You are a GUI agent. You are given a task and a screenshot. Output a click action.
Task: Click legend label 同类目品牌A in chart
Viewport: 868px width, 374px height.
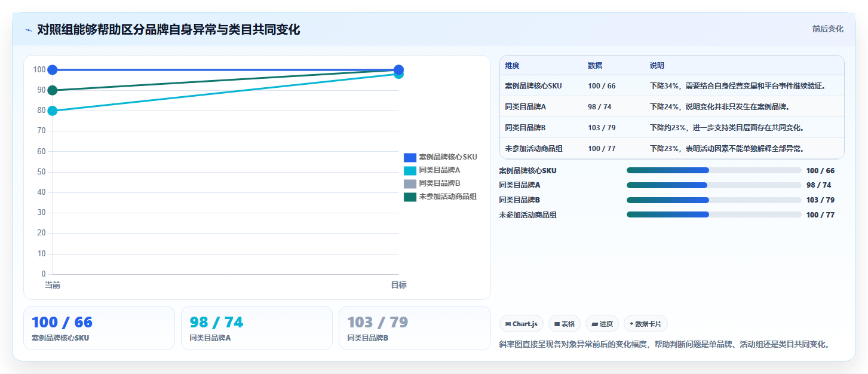click(439, 170)
